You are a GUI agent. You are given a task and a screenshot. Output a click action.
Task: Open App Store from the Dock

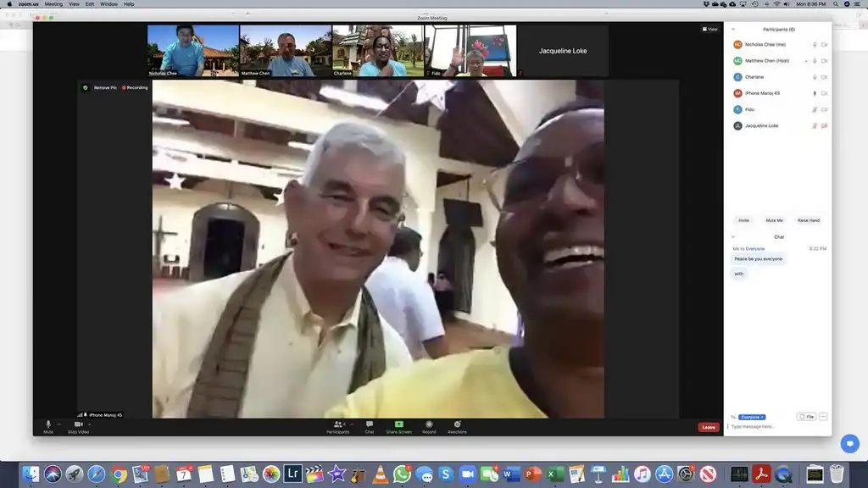(x=664, y=474)
